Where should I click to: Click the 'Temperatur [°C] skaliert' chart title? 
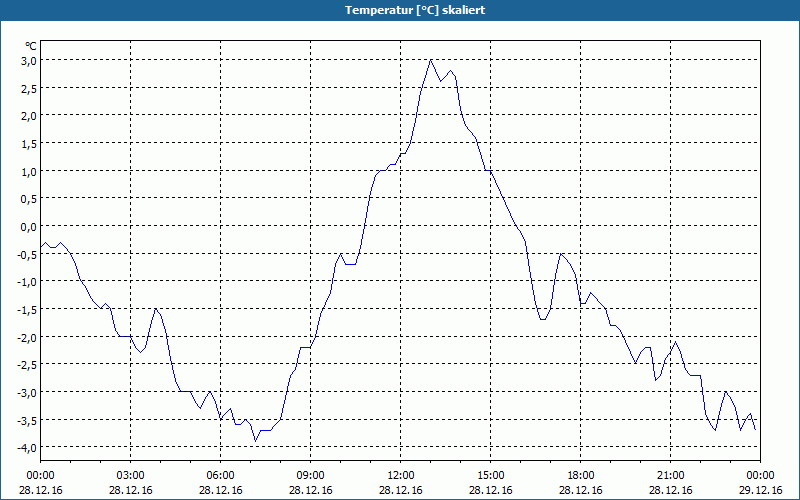point(415,10)
